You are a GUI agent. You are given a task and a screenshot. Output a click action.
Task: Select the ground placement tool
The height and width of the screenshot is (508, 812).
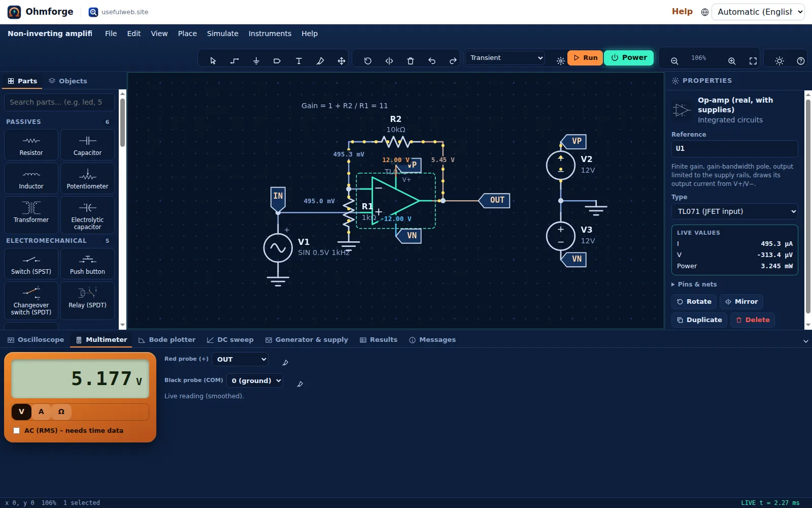coord(256,61)
